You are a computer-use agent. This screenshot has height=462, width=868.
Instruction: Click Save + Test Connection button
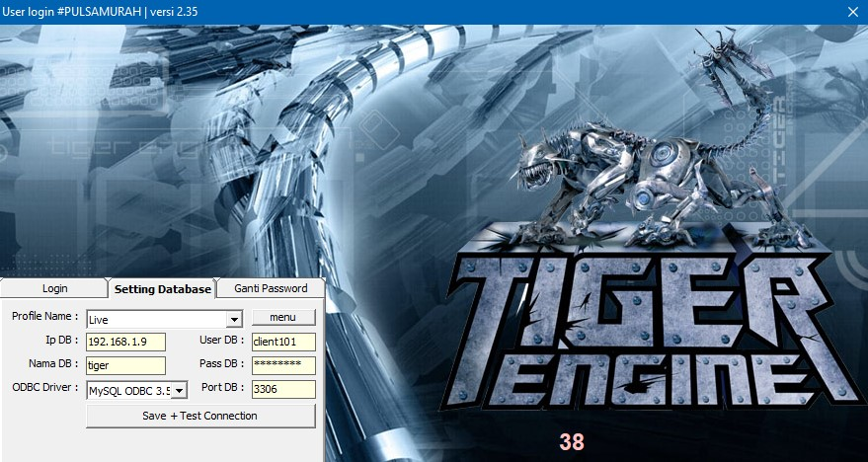[200, 416]
